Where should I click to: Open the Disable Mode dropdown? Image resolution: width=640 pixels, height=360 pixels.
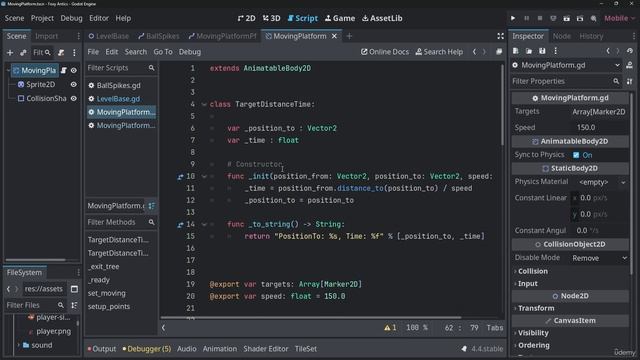click(599, 258)
